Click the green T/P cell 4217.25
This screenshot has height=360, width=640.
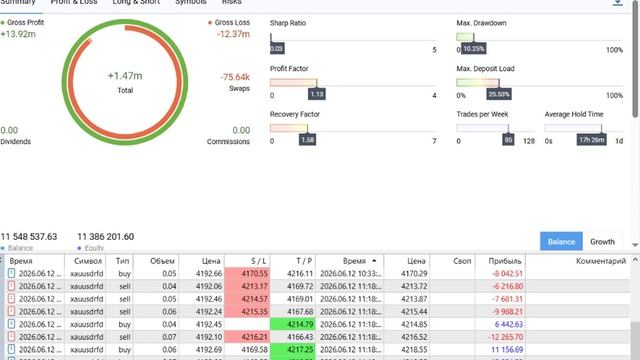click(293, 349)
